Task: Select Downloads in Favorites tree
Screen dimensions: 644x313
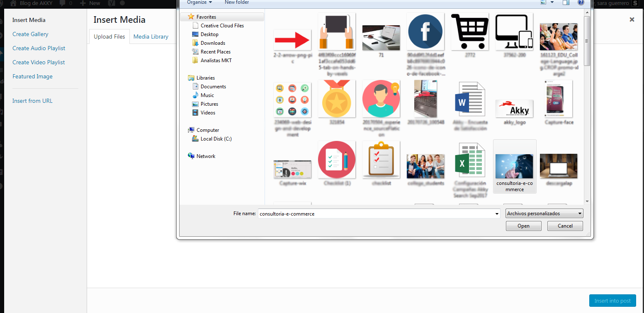Action: 213,43
